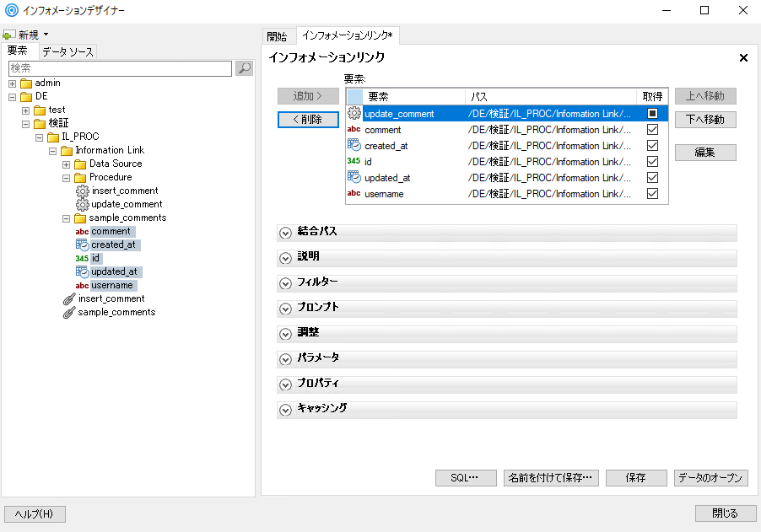Viewport: 761px width, 532px height.
Task: Select the username row in element list
Action: (x=507, y=194)
